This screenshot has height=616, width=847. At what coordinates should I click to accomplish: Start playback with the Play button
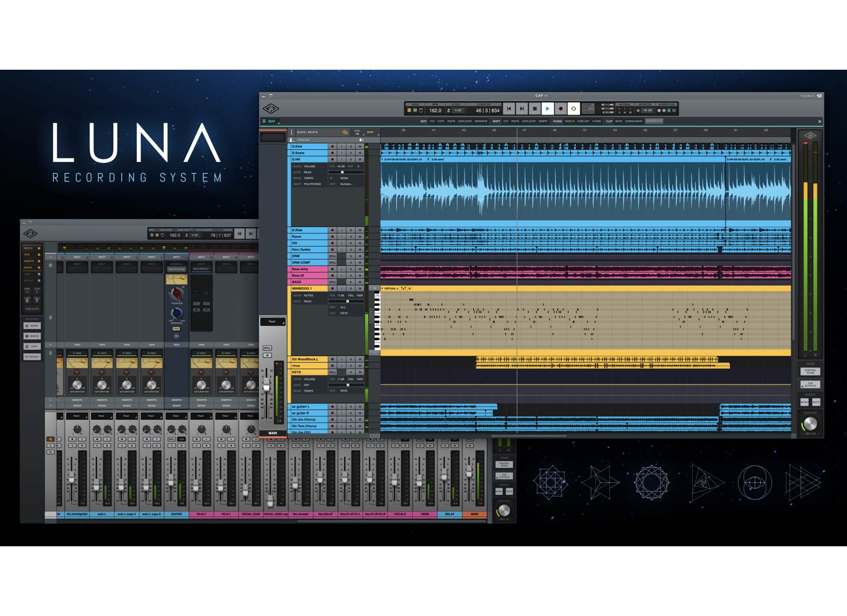coord(548,109)
